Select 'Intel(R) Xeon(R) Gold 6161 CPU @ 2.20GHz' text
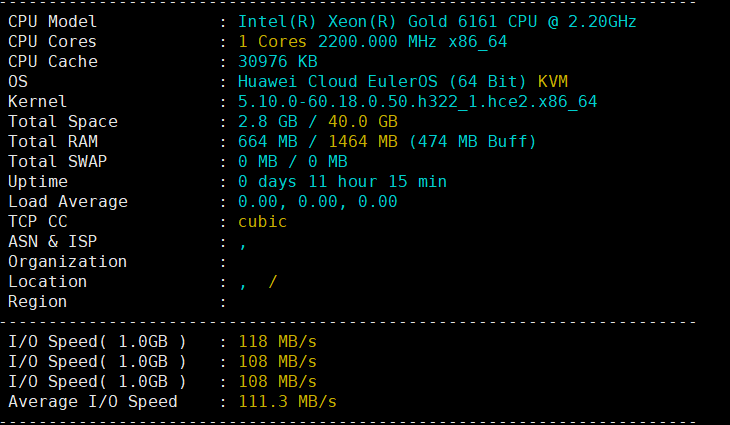The height and width of the screenshot is (425, 730). pos(437,21)
